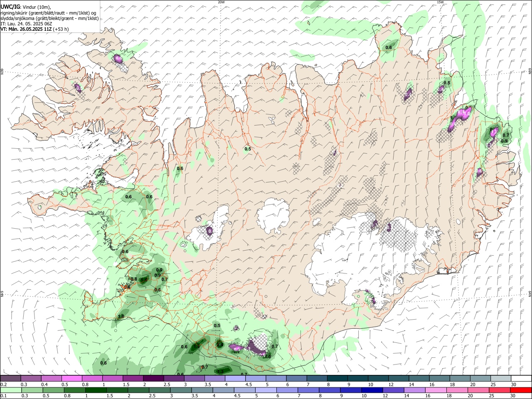532x399 pixels.
Task: Click the 'rigning/skúrir' description line
Action: coord(48,13)
